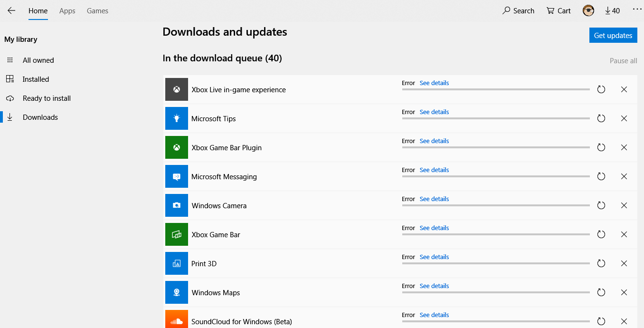Retry Xbox Live in-game experience download
The width and height of the screenshot is (644, 328).
601,89
